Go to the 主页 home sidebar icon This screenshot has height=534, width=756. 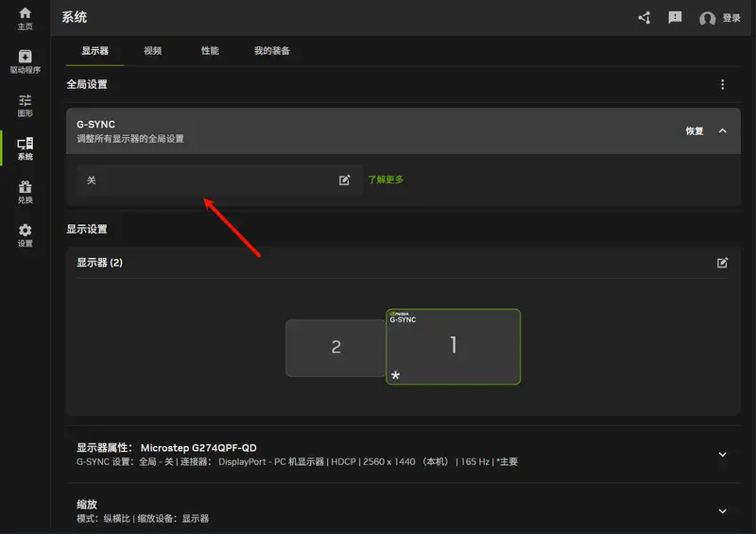pyautogui.click(x=26, y=18)
